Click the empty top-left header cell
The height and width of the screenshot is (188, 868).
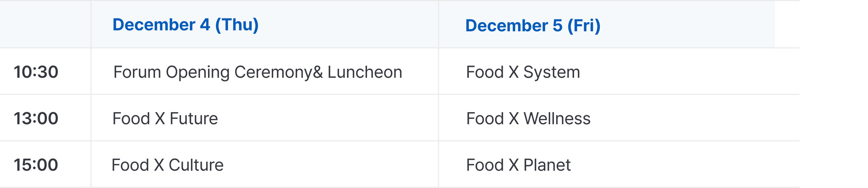(45, 24)
